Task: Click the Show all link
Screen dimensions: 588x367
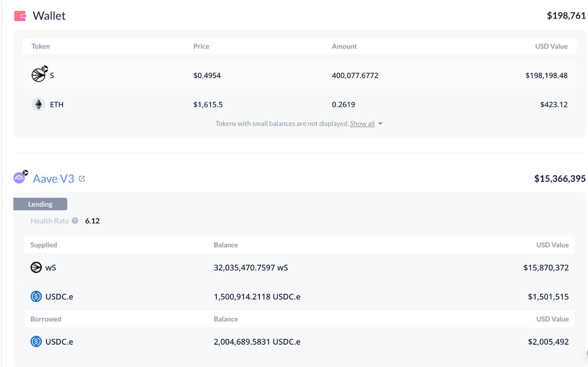Action: click(362, 123)
